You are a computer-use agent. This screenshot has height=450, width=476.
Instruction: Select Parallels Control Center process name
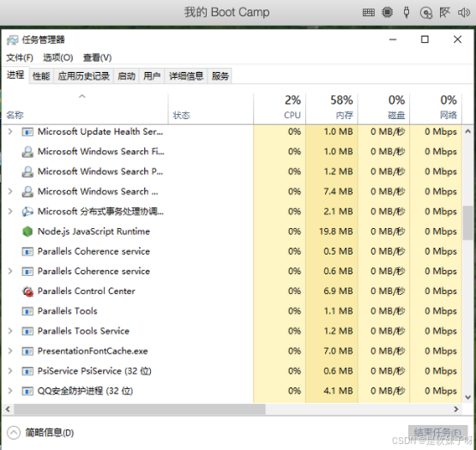tap(87, 291)
